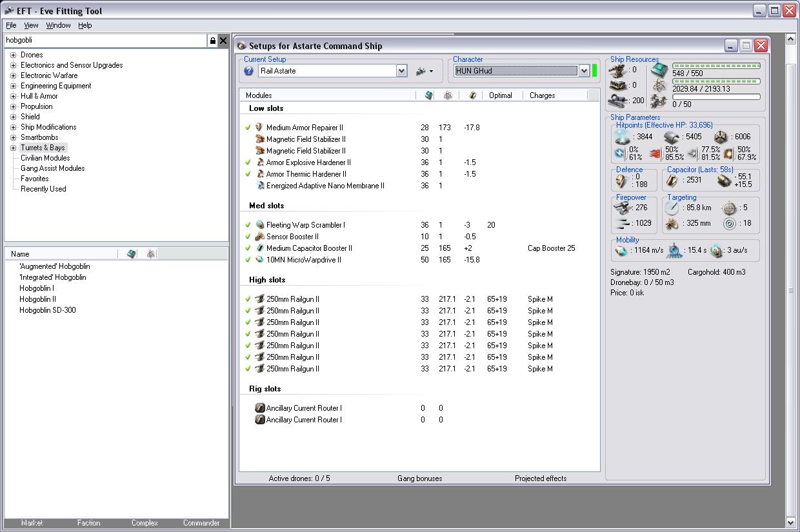Click the Medium Armor Repairer II module icon

pyautogui.click(x=259, y=128)
